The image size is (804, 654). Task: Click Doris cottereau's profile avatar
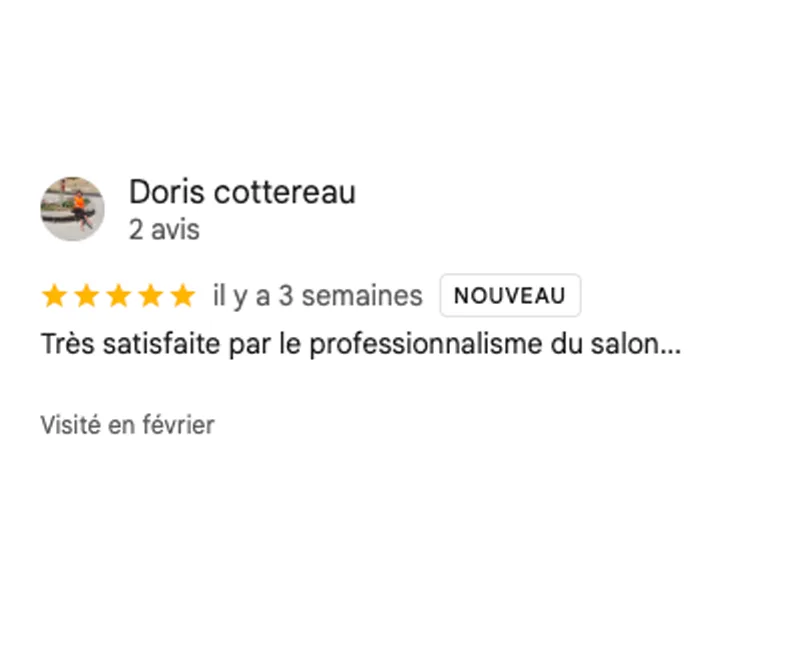(72, 209)
